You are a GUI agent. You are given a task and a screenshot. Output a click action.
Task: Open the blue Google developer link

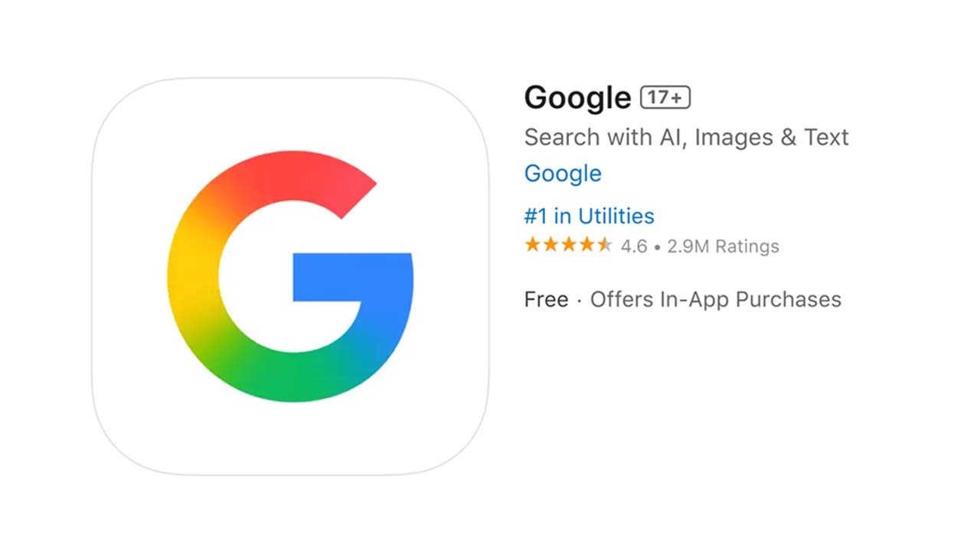(x=563, y=174)
